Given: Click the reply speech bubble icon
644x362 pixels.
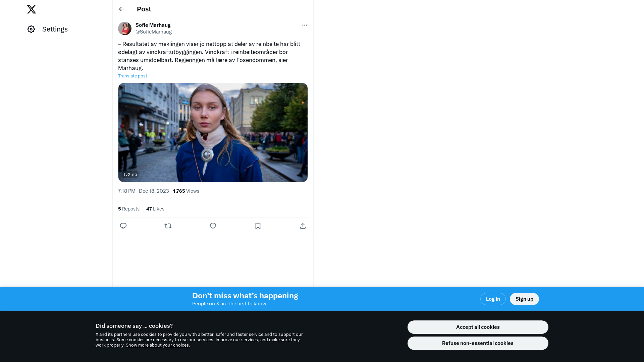Looking at the screenshot, I should click(123, 226).
